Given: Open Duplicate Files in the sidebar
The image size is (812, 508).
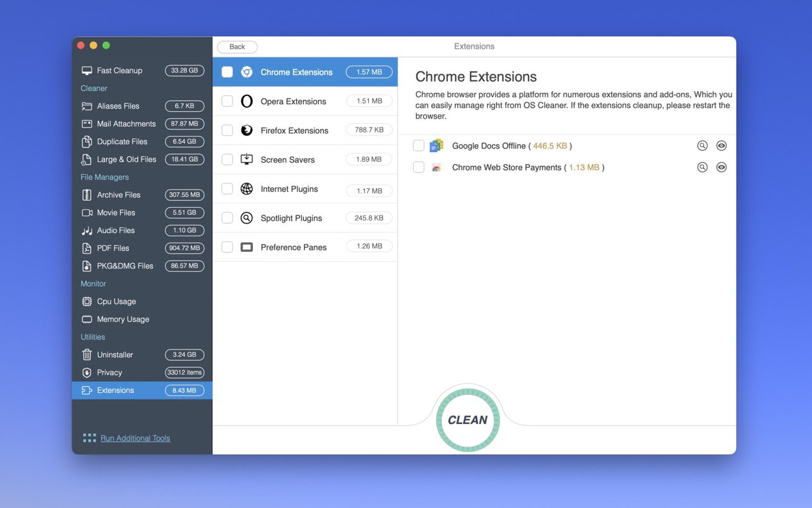Looking at the screenshot, I should pos(122,142).
